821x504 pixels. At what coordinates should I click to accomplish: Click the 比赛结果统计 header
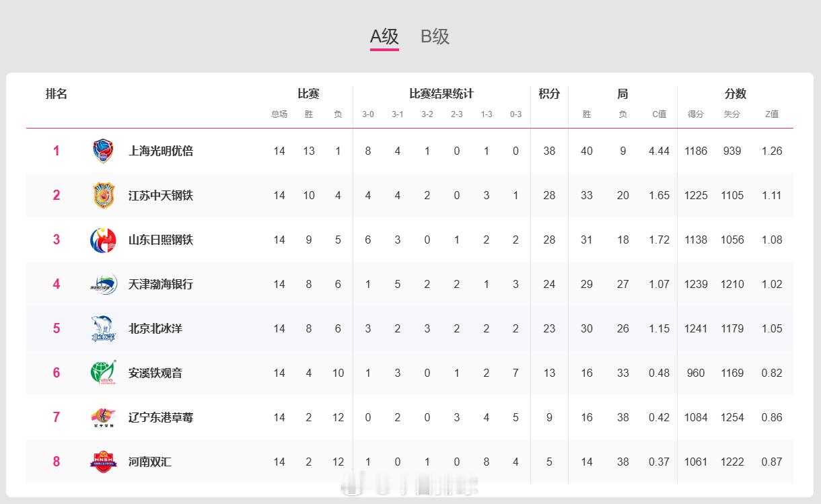[x=441, y=94]
